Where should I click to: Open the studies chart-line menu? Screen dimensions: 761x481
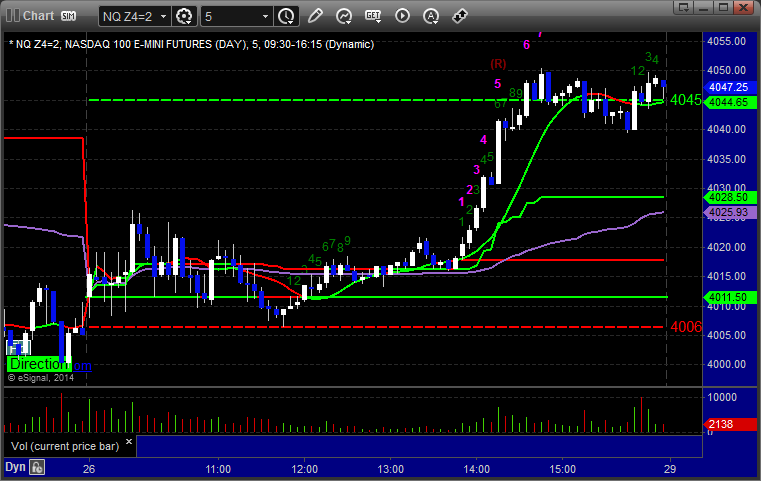(344, 16)
